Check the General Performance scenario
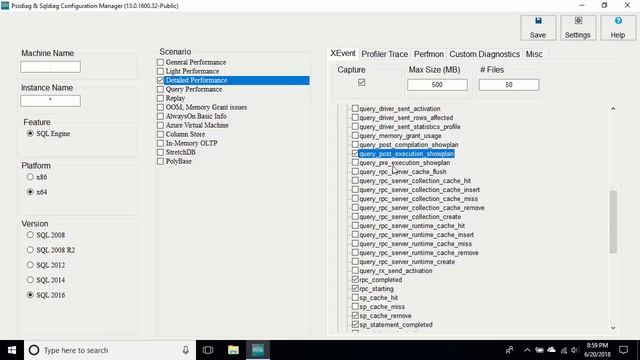The image size is (640, 360). 160,62
